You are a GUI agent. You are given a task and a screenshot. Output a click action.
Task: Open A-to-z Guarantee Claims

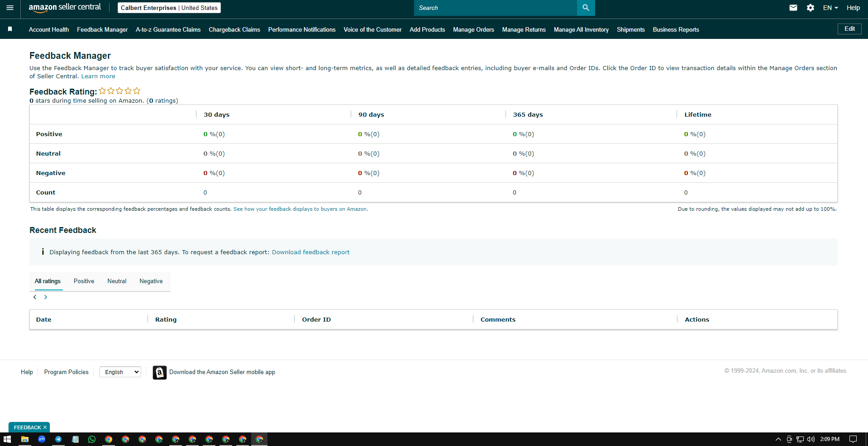tap(168, 29)
